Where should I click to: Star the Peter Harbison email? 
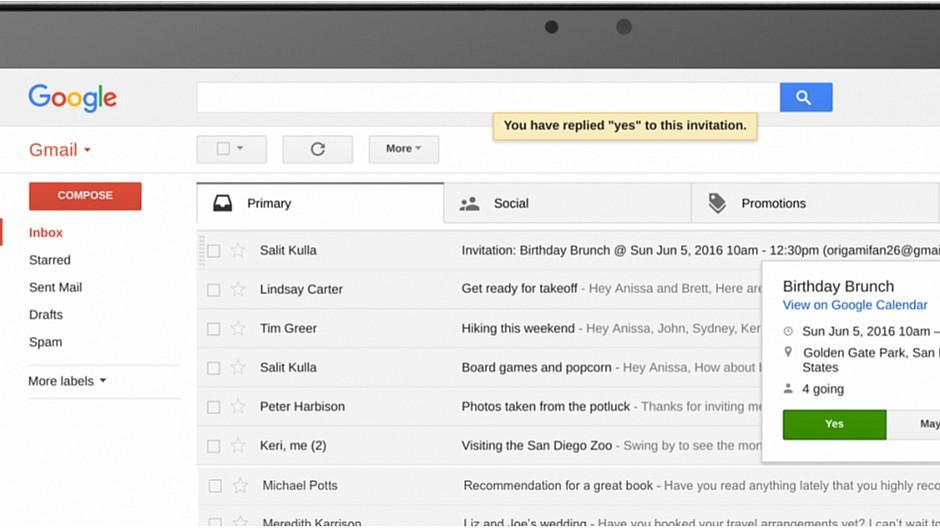[x=238, y=406]
